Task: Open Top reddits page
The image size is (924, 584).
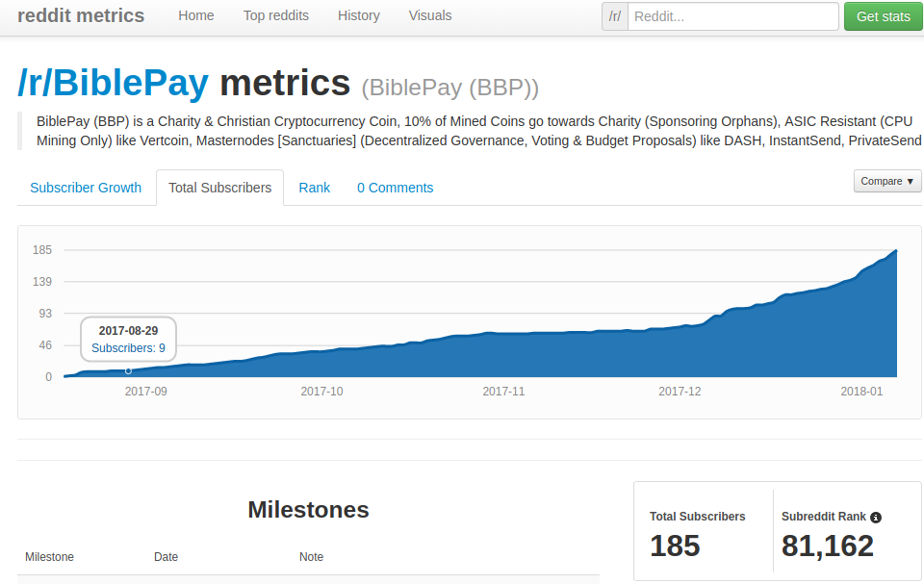Action: click(x=276, y=16)
